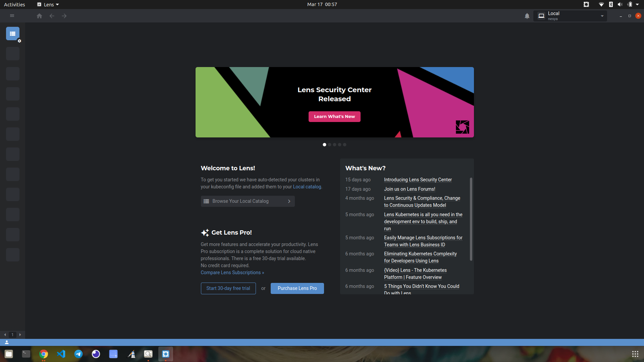Image resolution: width=644 pixels, height=362 pixels.
Task: Open the Lens app menu in top bar
Action: coord(48,4)
